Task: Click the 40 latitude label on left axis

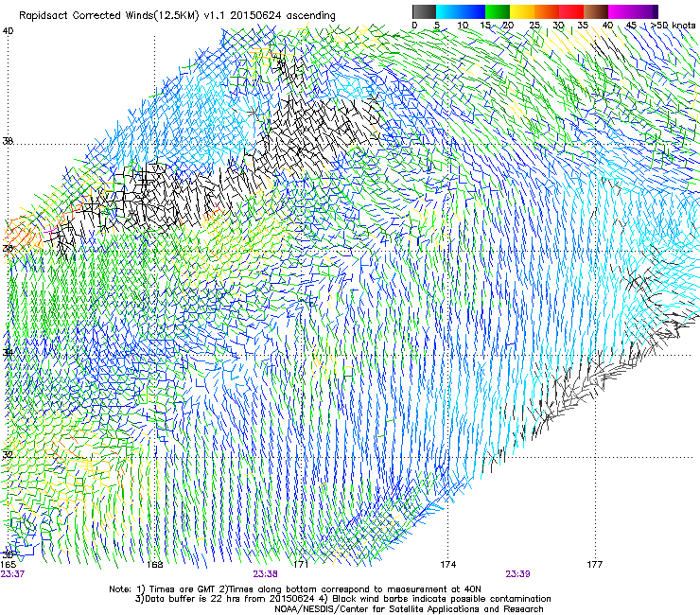Action: pos(8,31)
